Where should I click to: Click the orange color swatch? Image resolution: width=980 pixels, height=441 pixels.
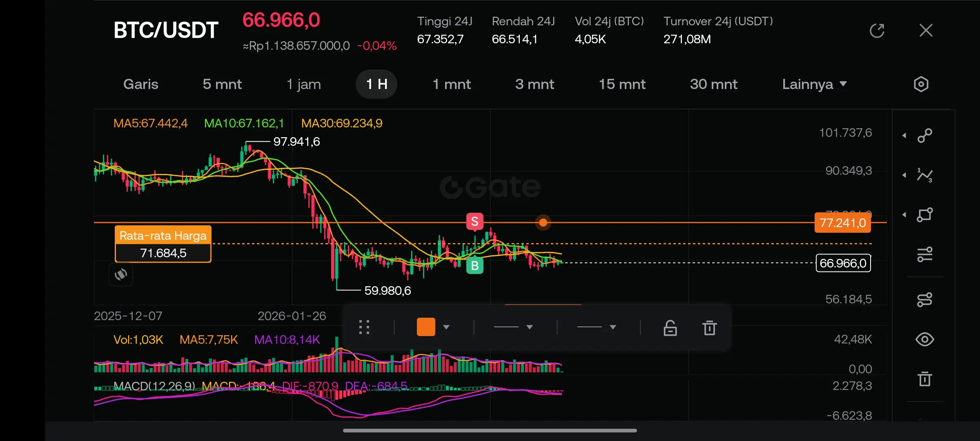coord(425,327)
